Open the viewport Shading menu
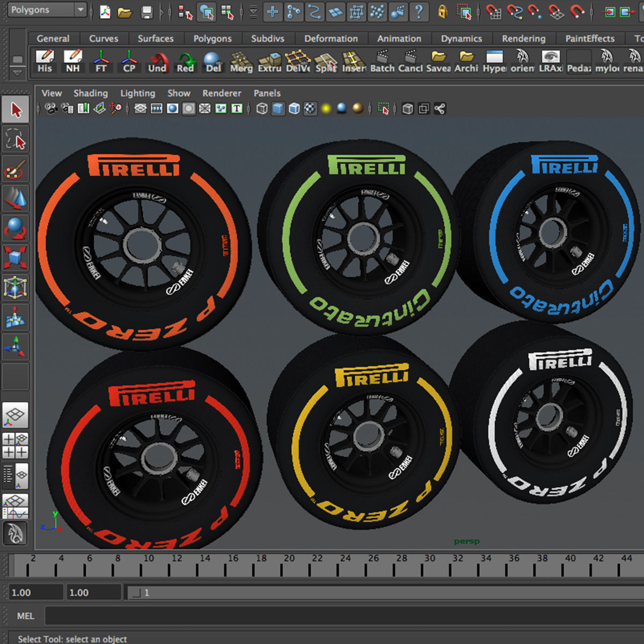This screenshot has width=644, height=644. (90, 93)
